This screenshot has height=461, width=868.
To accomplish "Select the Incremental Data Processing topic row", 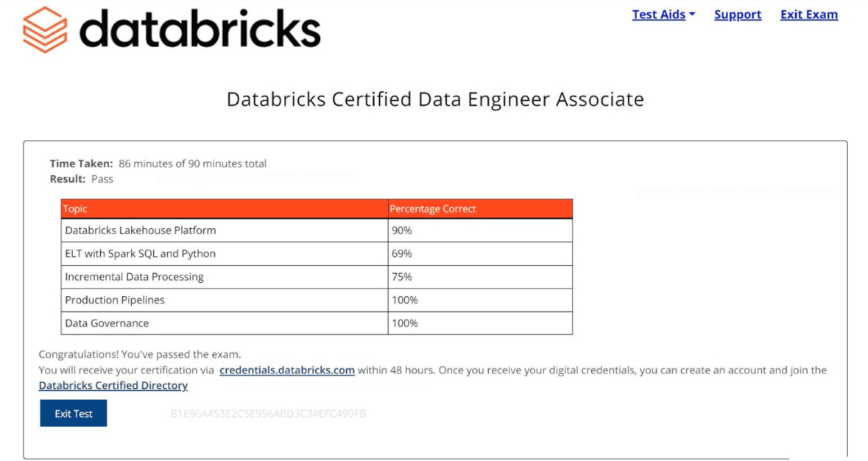I will 134,278.
